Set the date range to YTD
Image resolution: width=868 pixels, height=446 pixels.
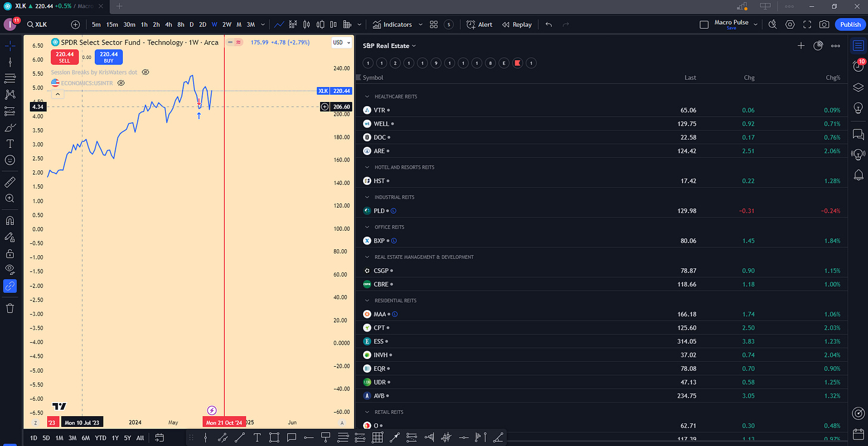click(101, 438)
